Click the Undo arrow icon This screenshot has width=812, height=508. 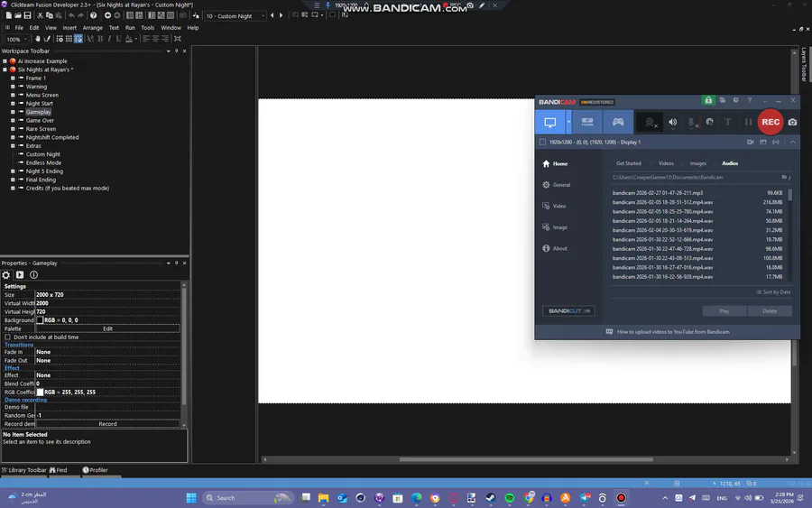click(x=71, y=15)
